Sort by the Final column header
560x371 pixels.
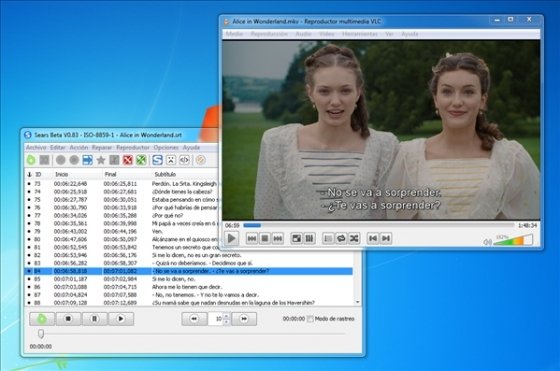click(x=110, y=174)
